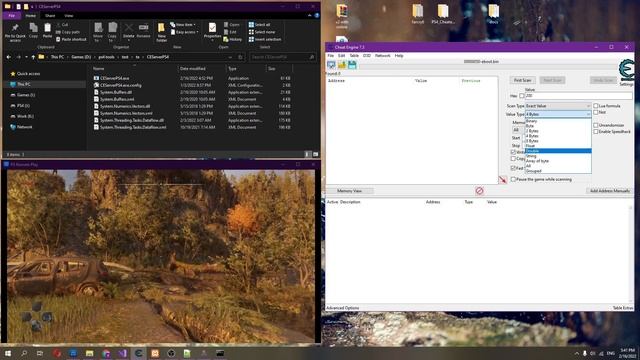Choose Float from the Value Type list
Screen dimensions: 640x360
click(558, 146)
